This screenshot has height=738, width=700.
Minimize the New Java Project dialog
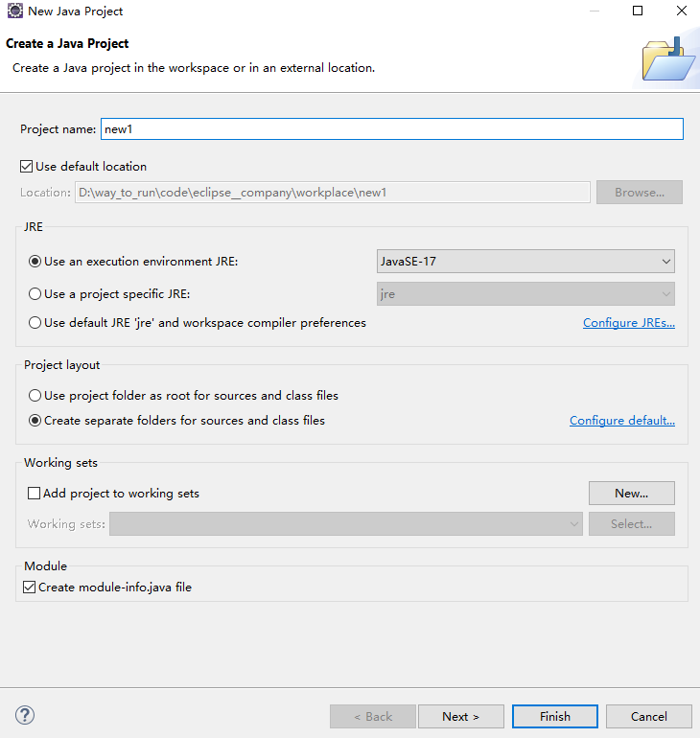[x=595, y=11]
